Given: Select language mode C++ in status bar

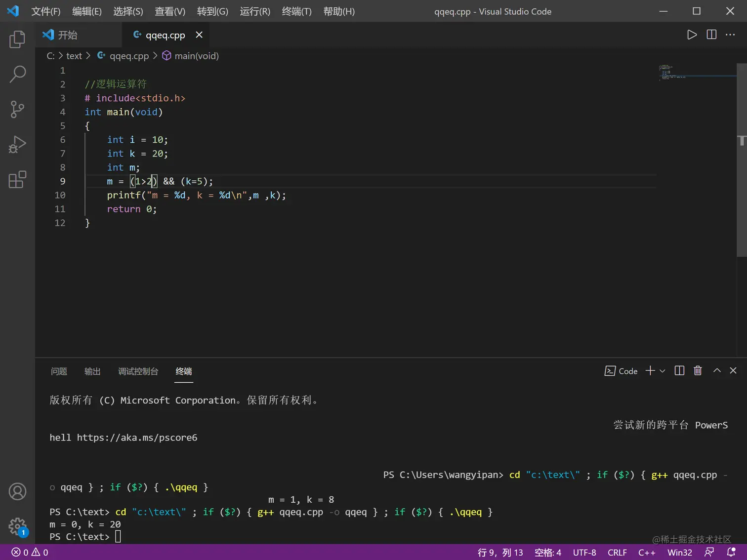Looking at the screenshot, I should [647, 552].
